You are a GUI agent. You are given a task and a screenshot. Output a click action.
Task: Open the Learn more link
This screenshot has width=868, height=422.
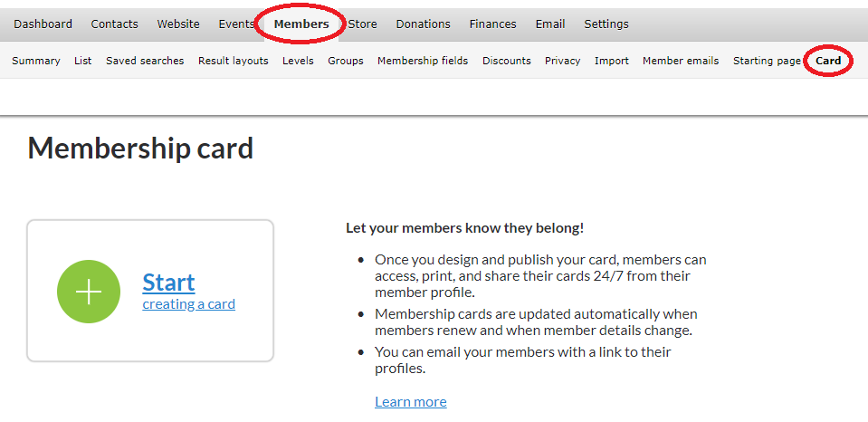[410, 401]
